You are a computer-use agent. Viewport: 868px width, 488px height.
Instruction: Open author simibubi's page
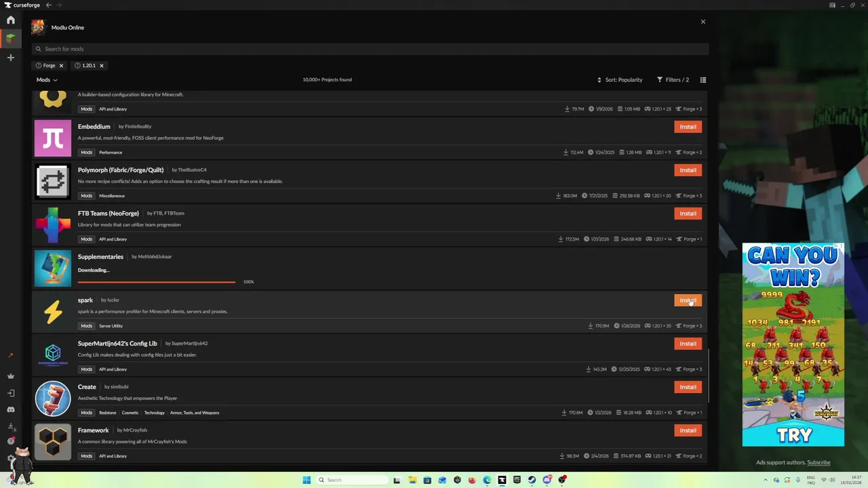[119, 387]
